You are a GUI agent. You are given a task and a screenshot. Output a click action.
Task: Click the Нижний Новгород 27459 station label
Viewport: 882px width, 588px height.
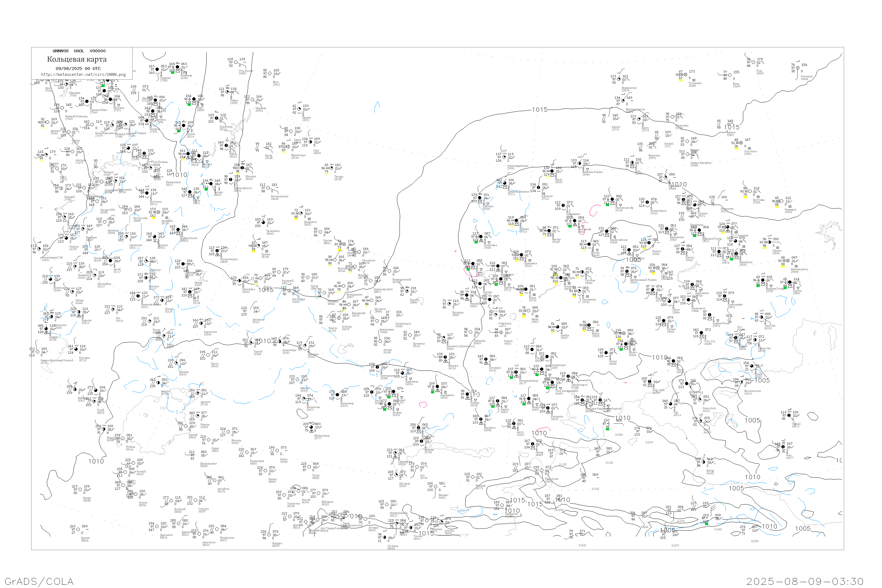click(76, 117)
